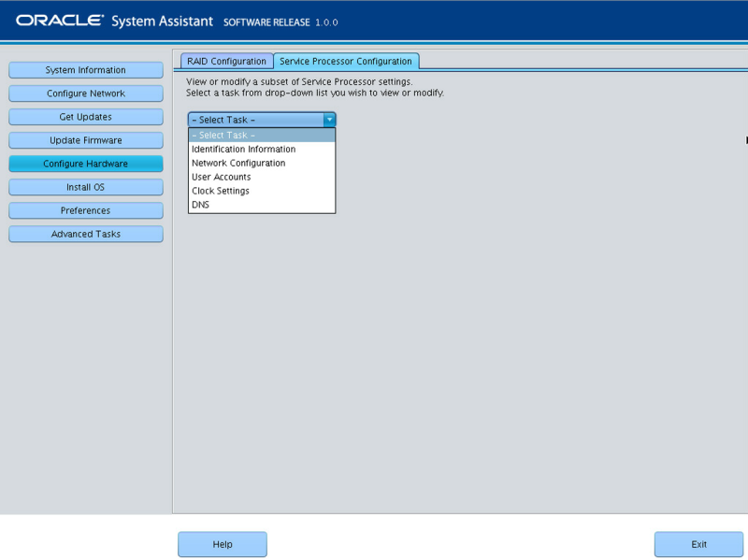Open the Install OS section
This screenshot has height=560, width=748.
[x=86, y=187]
